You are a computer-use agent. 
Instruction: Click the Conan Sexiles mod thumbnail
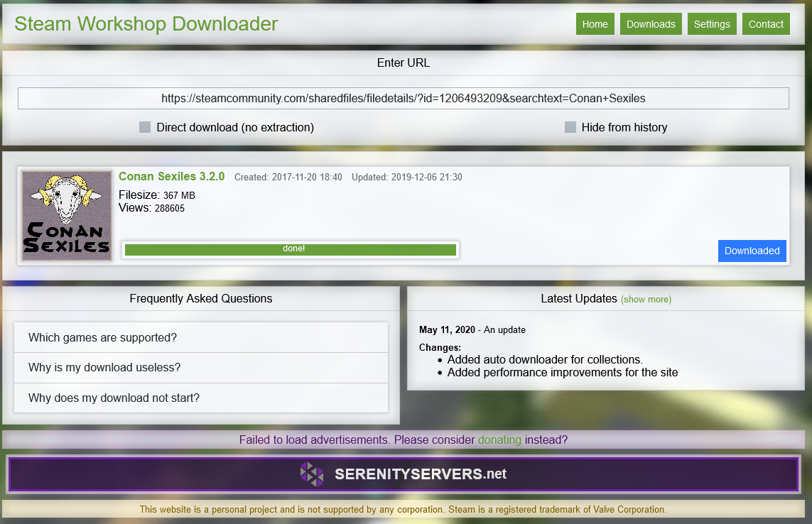67,215
